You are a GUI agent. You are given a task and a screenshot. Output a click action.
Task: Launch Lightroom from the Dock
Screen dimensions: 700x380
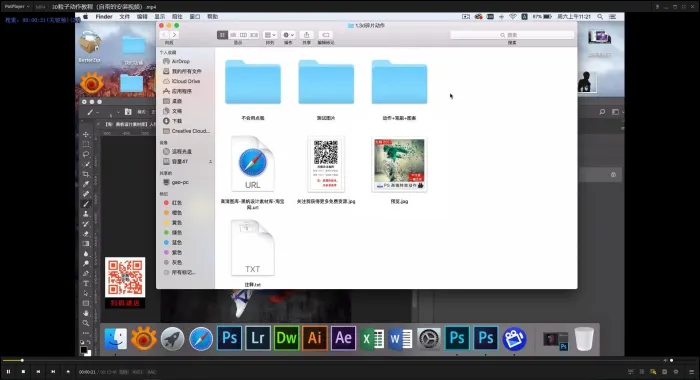pos(258,338)
